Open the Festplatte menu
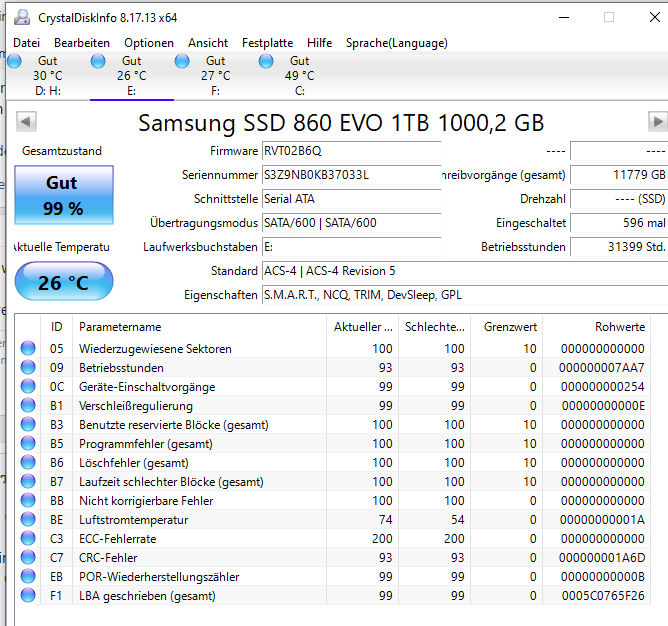Image resolution: width=668 pixels, height=626 pixels. pos(267,43)
